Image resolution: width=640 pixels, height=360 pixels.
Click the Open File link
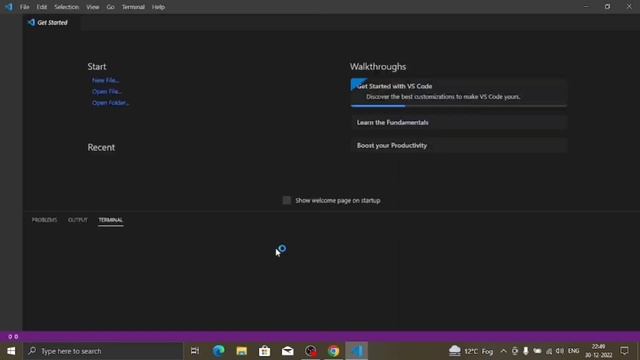[107, 91]
